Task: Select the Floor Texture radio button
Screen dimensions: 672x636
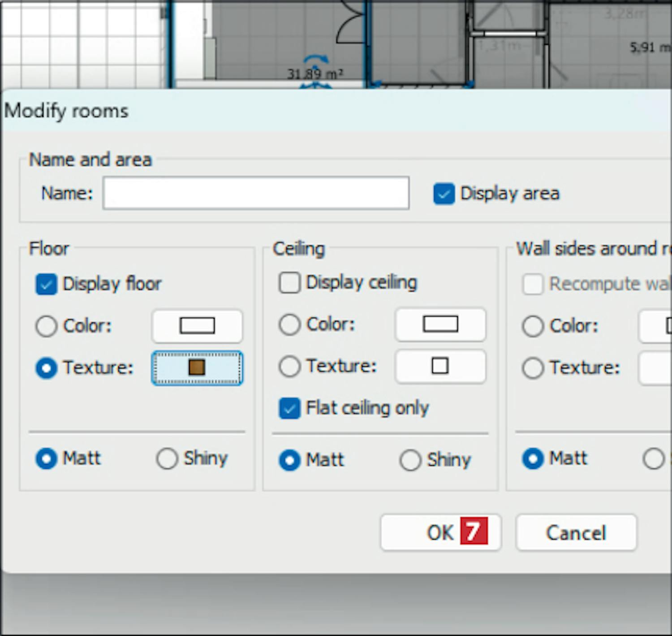Action: (x=46, y=368)
